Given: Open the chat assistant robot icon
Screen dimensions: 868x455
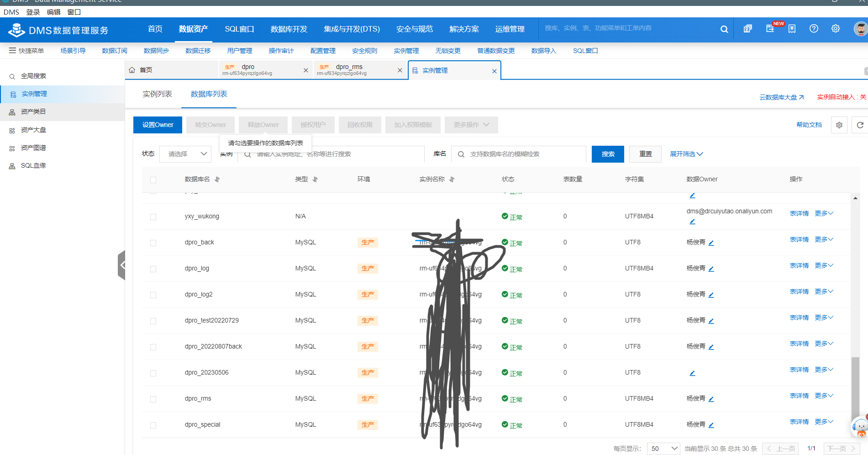Looking at the screenshot, I should click(860, 428).
